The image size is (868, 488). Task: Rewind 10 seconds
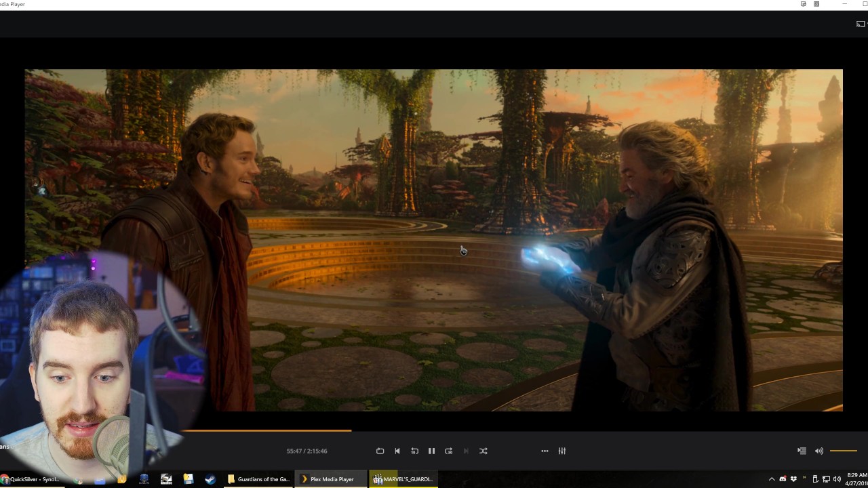click(x=414, y=451)
